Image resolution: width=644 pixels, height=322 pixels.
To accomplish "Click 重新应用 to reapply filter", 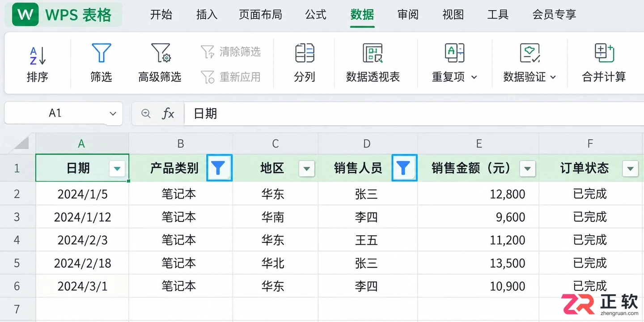I will click(231, 77).
